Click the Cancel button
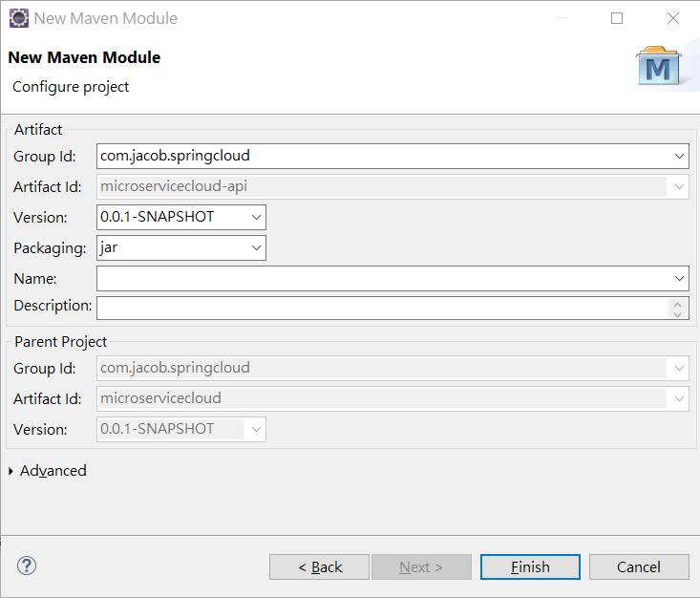The height and width of the screenshot is (598, 700). coord(639,567)
